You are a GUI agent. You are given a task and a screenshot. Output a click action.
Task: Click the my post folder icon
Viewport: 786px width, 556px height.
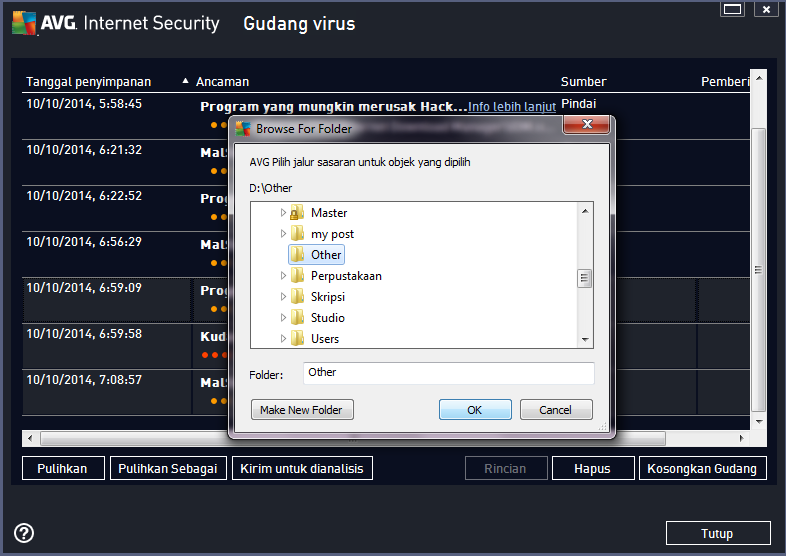(297, 234)
